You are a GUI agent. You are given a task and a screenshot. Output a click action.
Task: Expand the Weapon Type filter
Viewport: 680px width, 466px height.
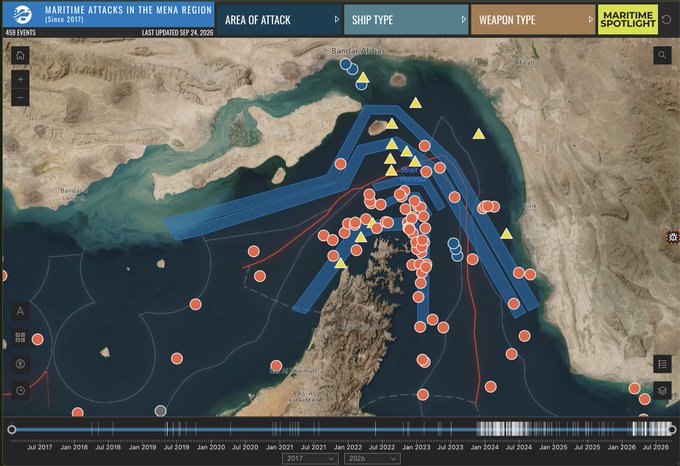coord(533,20)
